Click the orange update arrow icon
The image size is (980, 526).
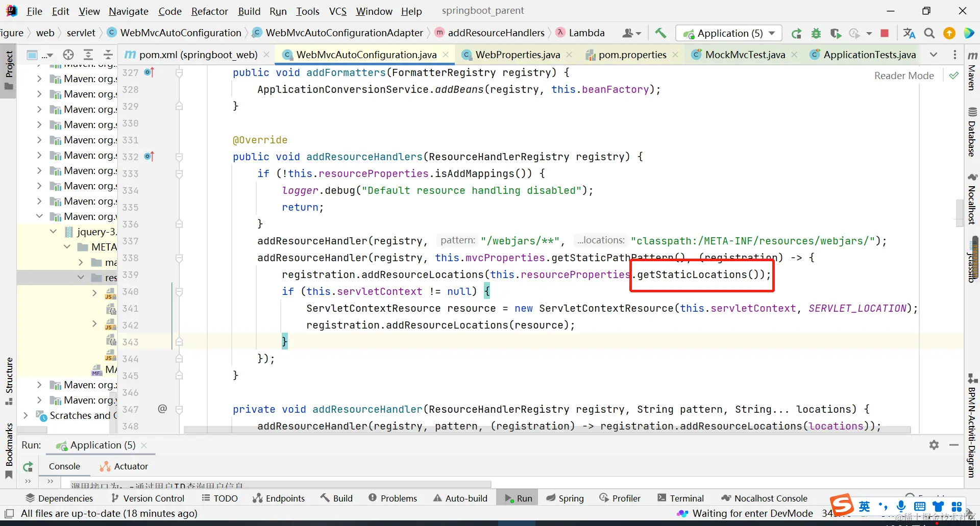click(x=949, y=34)
